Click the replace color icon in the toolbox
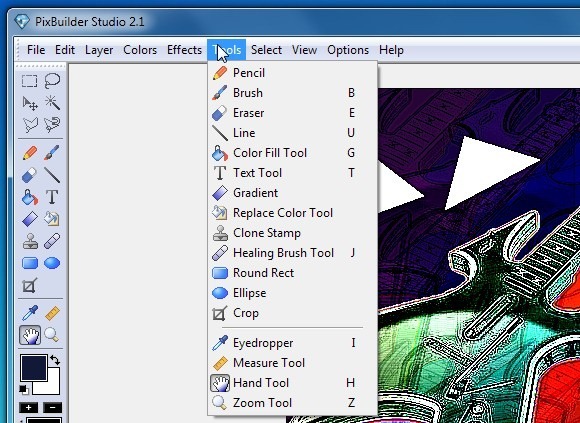This screenshot has width=580, height=423. [x=52, y=219]
